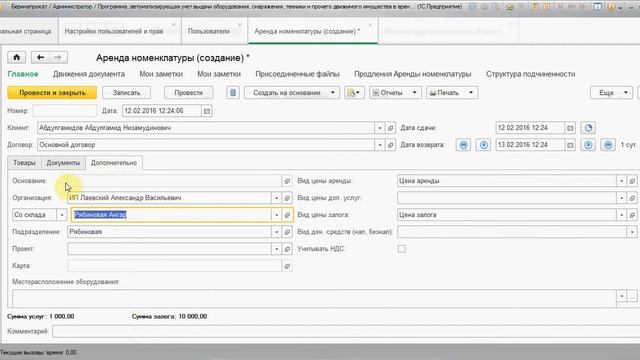Expand the Проект dropdown arrow
Image resolution: width=640 pixels, height=360 pixels.
pyautogui.click(x=276, y=249)
